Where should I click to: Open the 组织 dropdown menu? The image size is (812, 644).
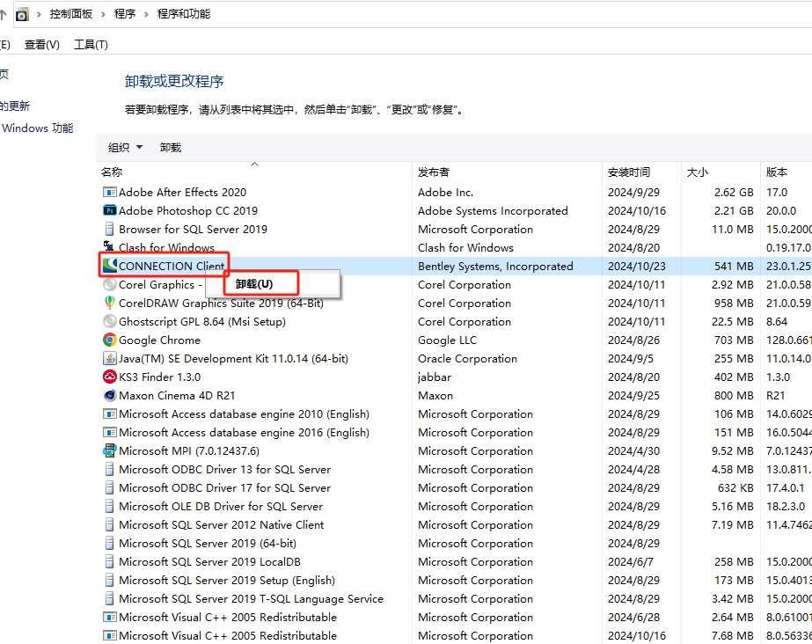point(125,148)
